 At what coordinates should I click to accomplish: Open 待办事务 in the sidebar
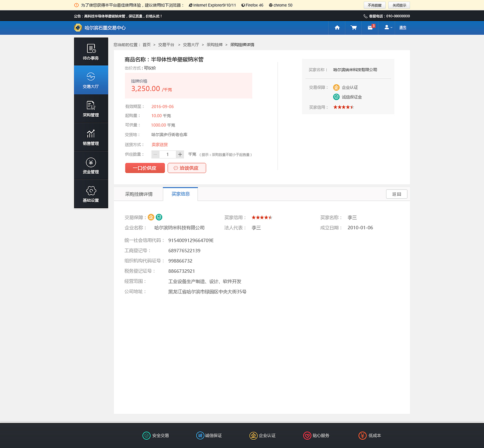91,52
